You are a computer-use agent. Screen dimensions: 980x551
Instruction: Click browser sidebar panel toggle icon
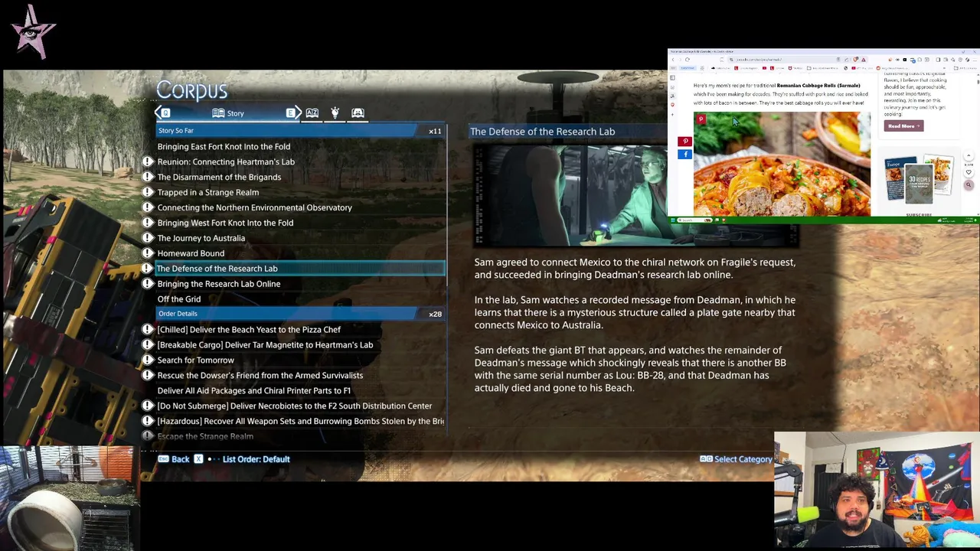point(672,77)
